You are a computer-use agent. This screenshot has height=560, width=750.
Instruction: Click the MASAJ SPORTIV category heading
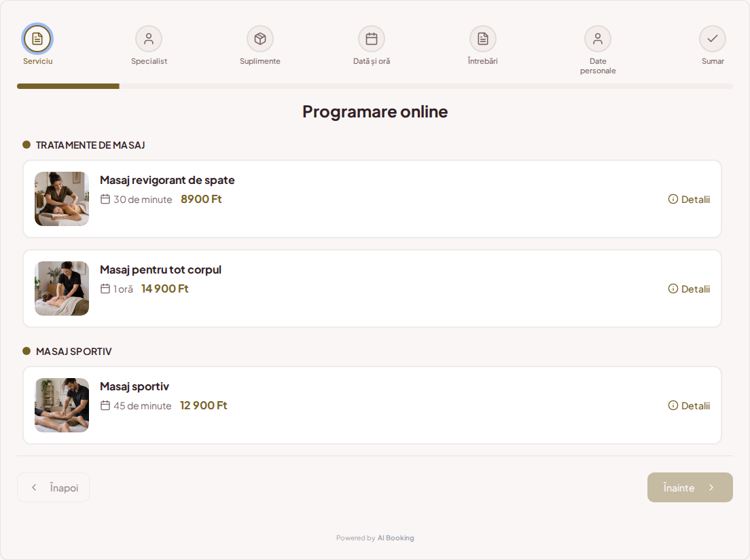(73, 352)
